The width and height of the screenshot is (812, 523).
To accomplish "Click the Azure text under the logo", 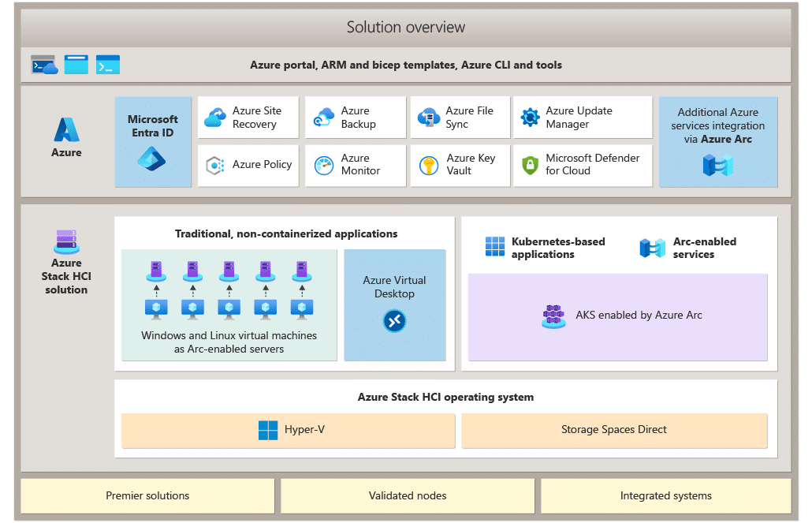I will pos(66,152).
